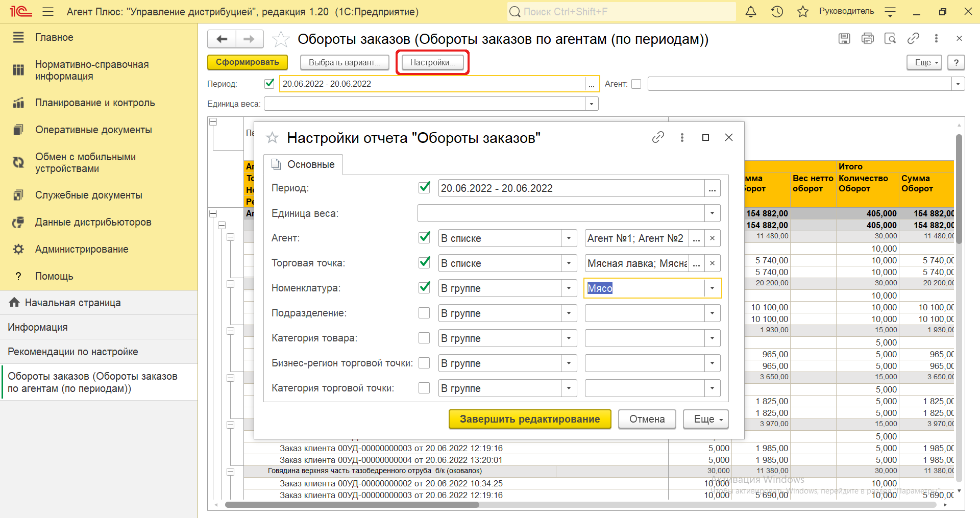The height and width of the screenshot is (518, 980).
Task: Open the Главное section in the sidebar
Action: point(99,37)
